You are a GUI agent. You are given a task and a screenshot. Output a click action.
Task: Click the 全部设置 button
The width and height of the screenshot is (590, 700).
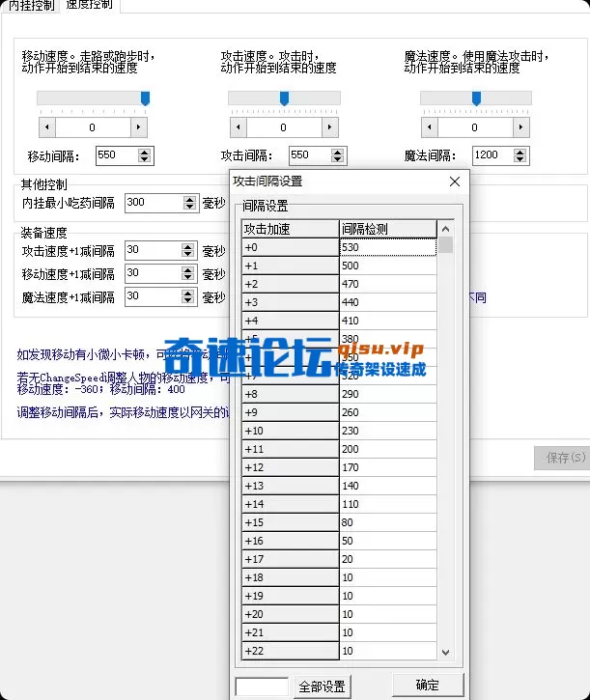(x=322, y=686)
